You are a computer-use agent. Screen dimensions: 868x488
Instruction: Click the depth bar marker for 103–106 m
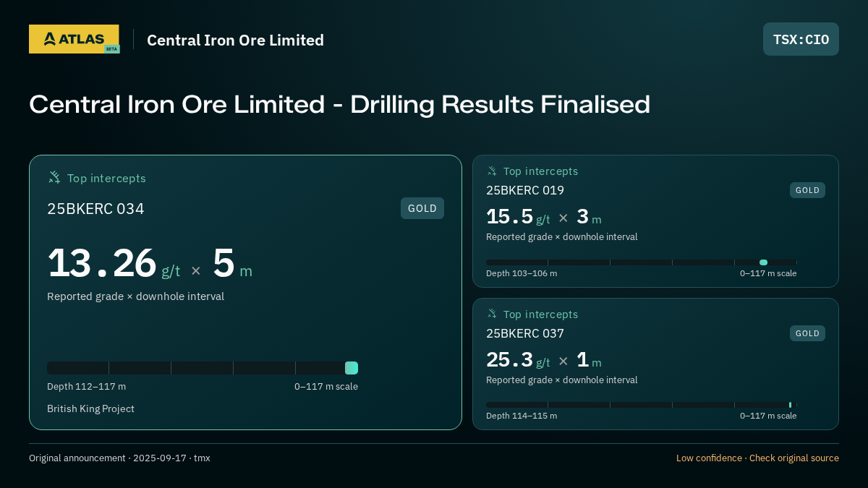(763, 262)
